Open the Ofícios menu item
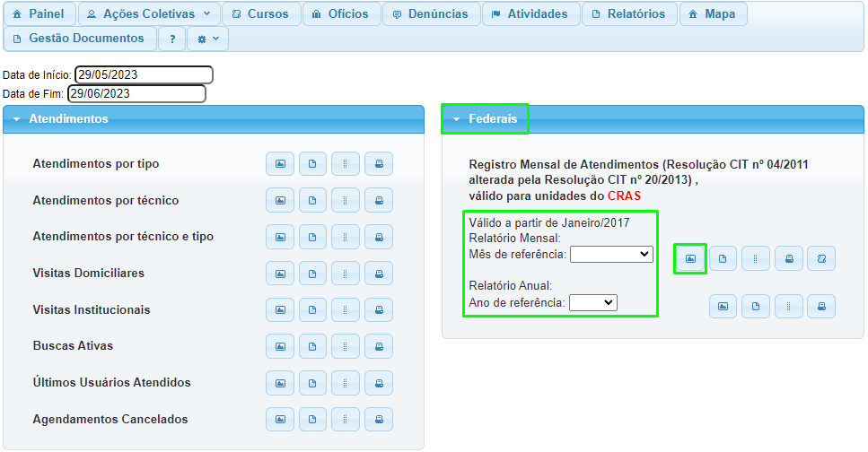This screenshot has height=452, width=868. point(342,13)
